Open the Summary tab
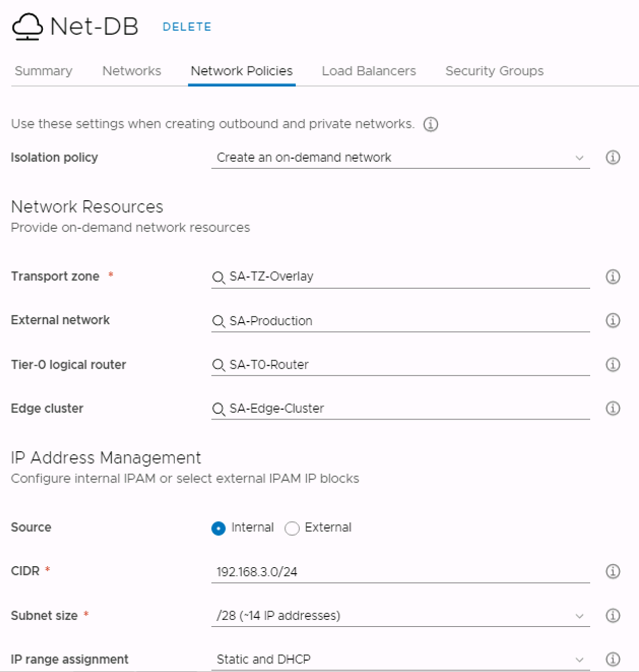 point(44,71)
